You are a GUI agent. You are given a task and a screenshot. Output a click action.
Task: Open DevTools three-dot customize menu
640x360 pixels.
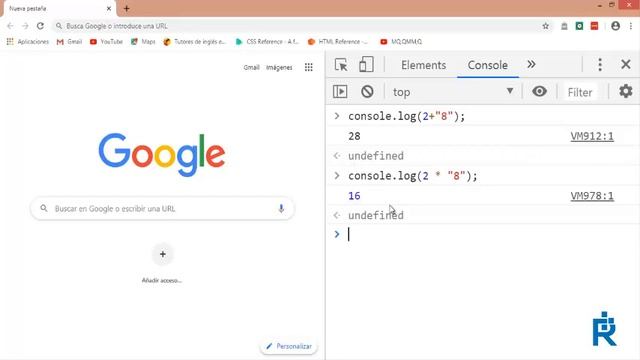point(600,64)
